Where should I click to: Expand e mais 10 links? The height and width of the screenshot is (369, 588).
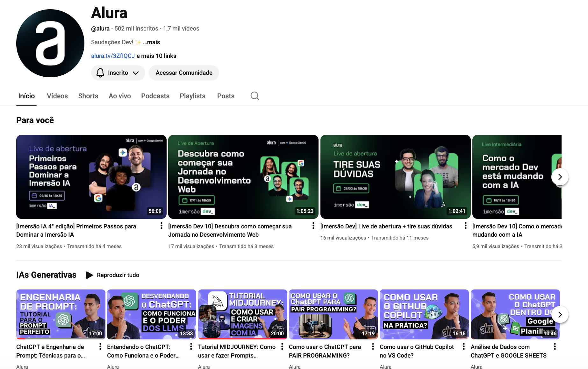click(x=156, y=56)
